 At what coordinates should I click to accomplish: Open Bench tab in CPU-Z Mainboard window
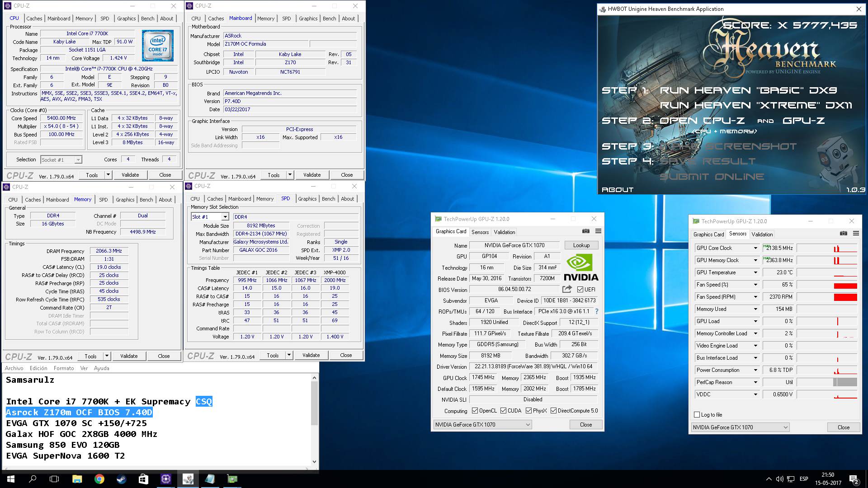pos(330,19)
